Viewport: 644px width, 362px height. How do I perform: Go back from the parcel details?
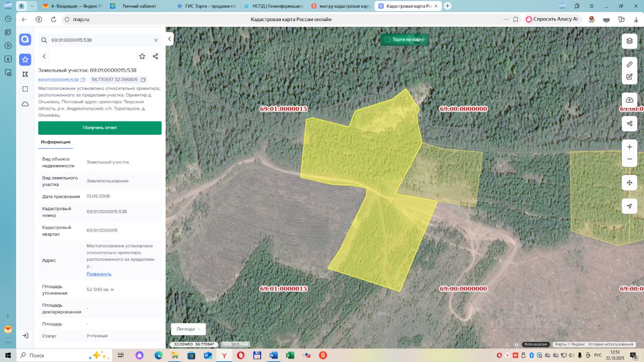44,56
